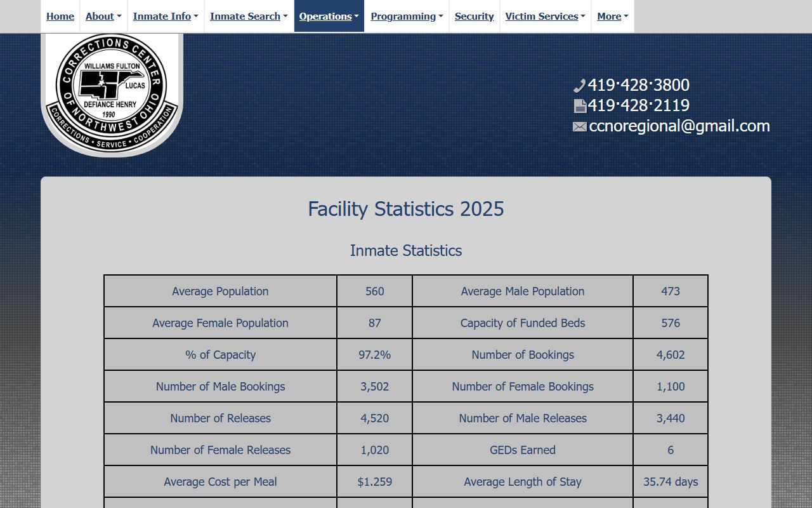812x508 pixels.
Task: Select the 4,520 releases value
Action: tap(375, 418)
